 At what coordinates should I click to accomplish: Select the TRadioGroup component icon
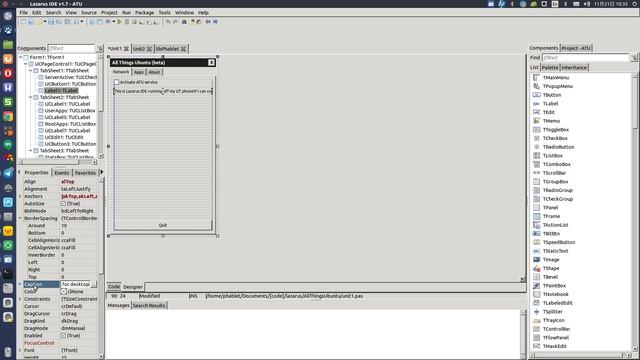(536, 190)
